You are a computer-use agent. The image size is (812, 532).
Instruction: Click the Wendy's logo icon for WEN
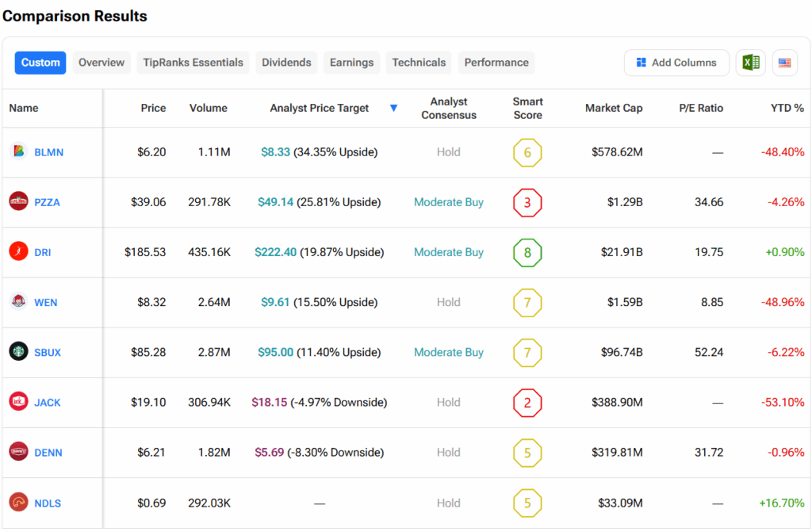[x=18, y=301]
